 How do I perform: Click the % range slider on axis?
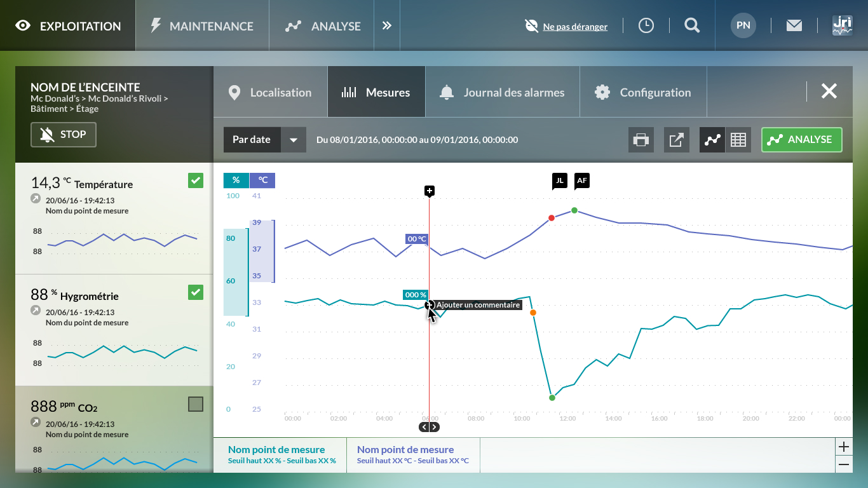coord(236,273)
